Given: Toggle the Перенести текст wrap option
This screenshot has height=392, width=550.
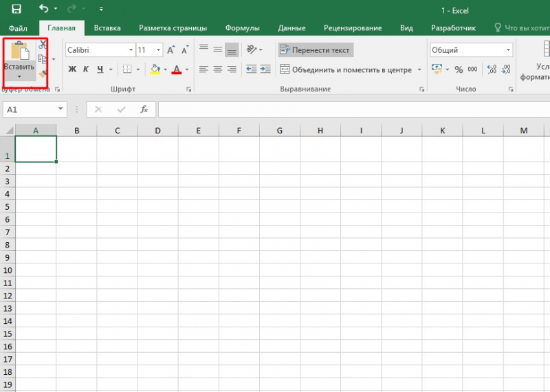Looking at the screenshot, I should click(x=316, y=50).
